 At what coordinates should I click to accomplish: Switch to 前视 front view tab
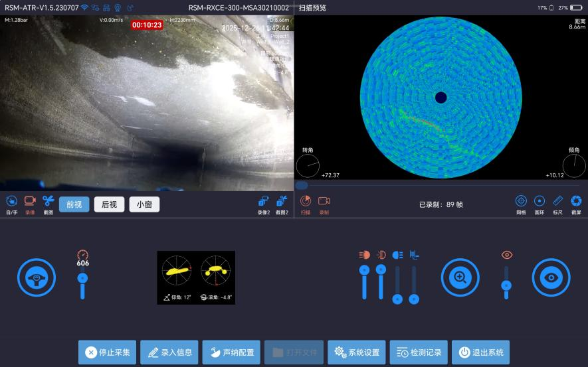coord(74,204)
